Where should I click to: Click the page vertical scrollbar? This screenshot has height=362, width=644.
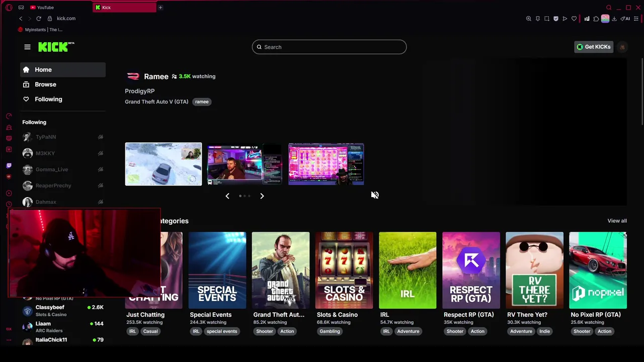coord(641,90)
